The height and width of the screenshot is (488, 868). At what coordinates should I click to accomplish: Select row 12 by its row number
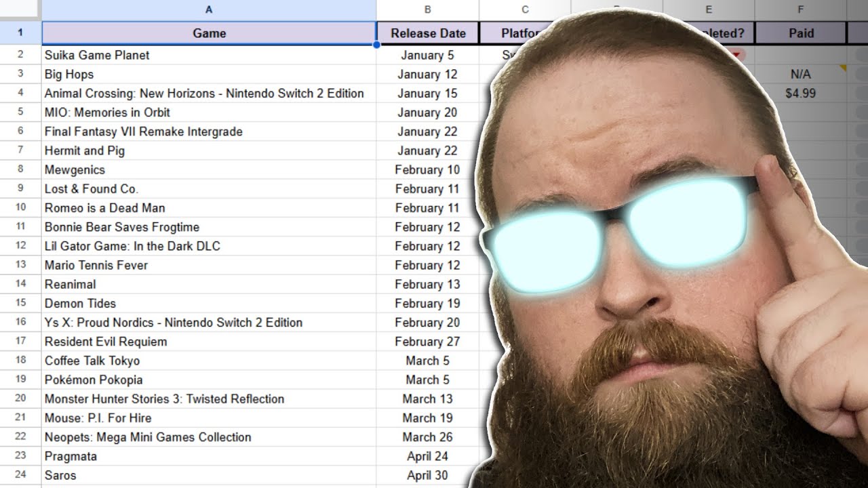20,245
